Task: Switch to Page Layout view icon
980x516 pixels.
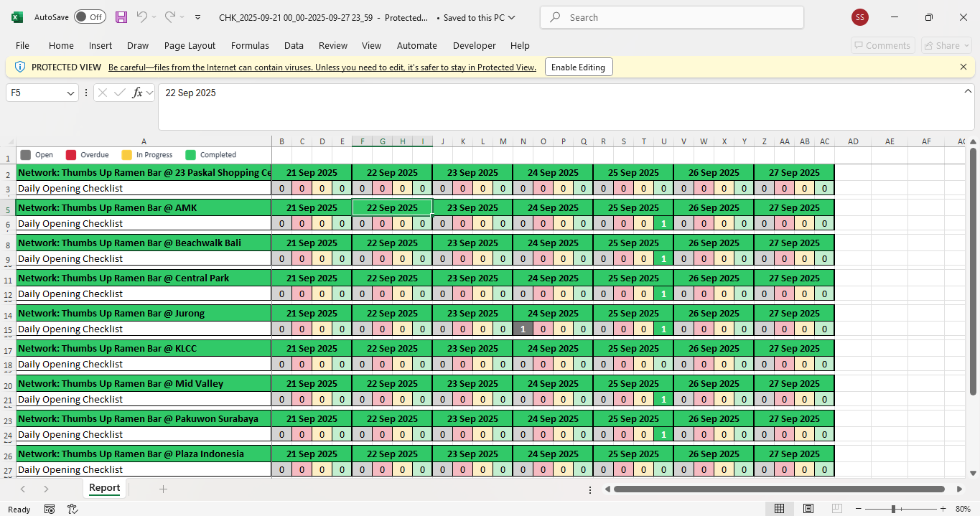Action: point(808,509)
